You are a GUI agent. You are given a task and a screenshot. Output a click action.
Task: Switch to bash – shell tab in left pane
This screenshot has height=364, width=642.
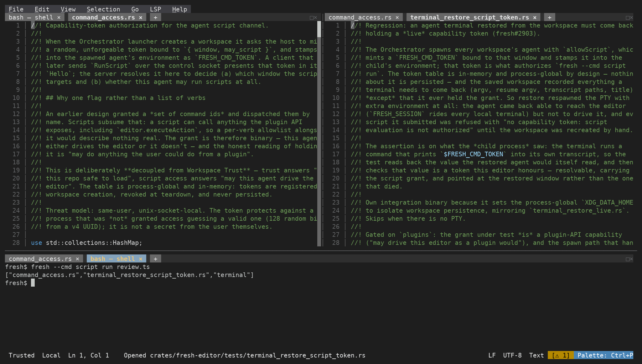point(31,17)
